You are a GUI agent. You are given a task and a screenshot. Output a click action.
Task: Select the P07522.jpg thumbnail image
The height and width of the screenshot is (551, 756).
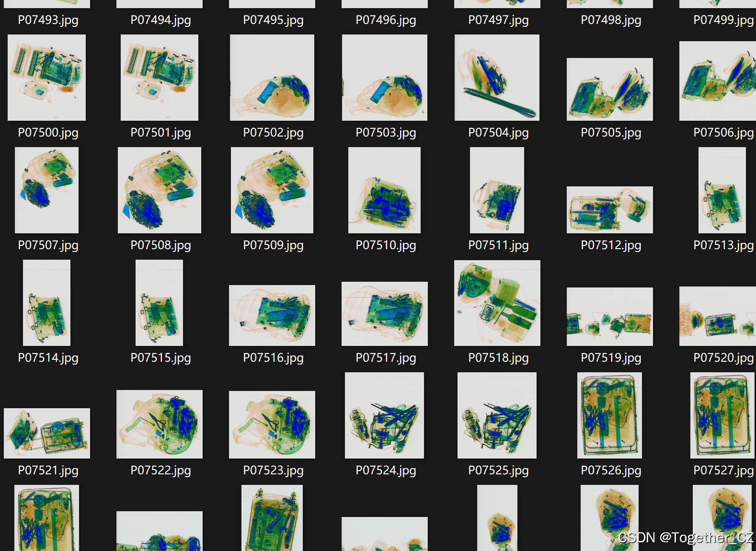(160, 424)
